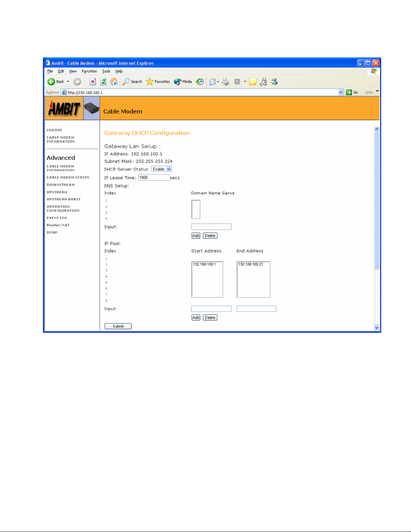Open the Search pane in toolbar
This screenshot has height=532, width=411.
pyautogui.click(x=132, y=82)
